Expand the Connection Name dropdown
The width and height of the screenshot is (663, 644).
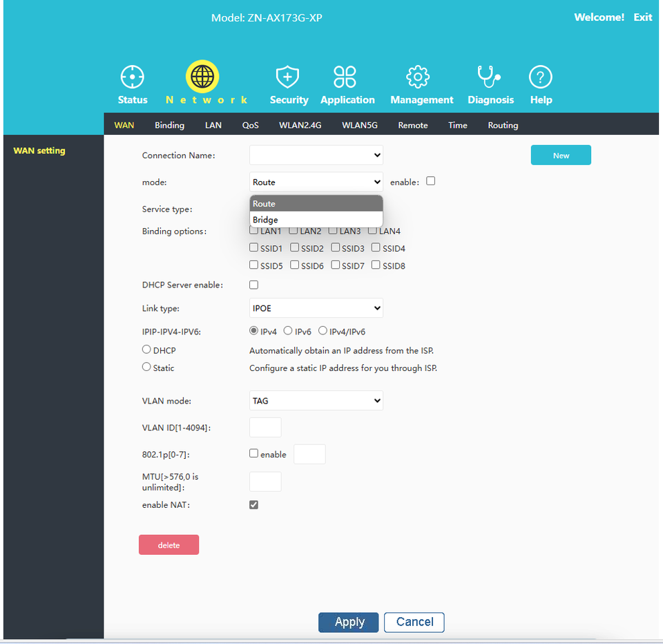pos(316,155)
